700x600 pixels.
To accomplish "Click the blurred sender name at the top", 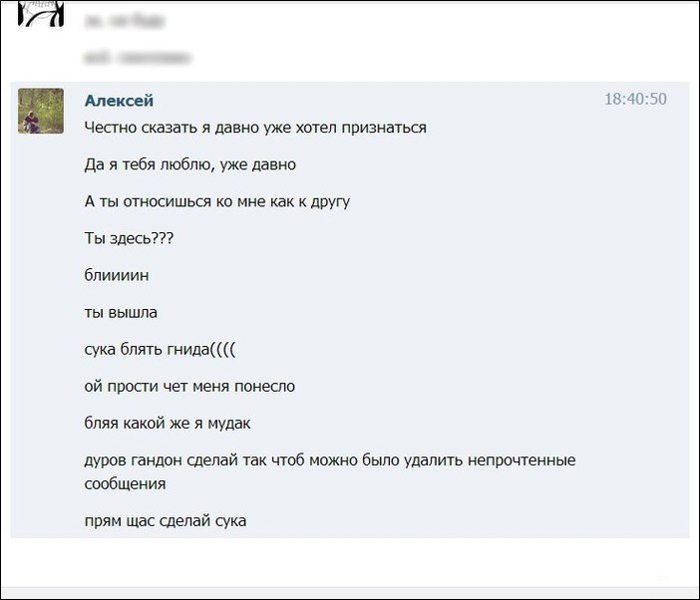I will [x=125, y=21].
